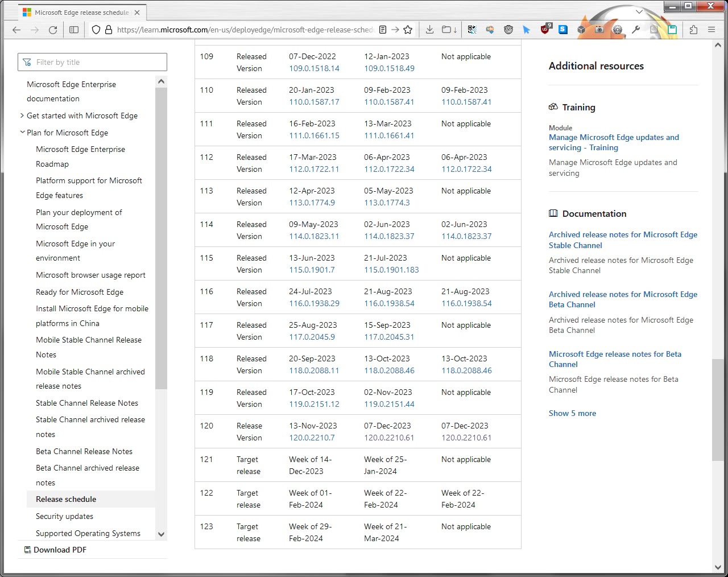Viewport: 728px width, 577px height.
Task: Open Stable Channel Release Notes item
Action: 87,403
